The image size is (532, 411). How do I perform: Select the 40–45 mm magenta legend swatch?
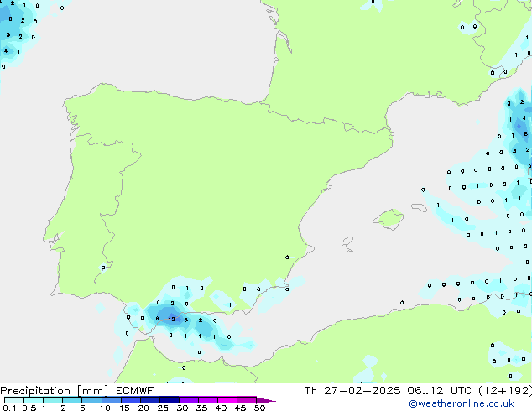pos(227,400)
